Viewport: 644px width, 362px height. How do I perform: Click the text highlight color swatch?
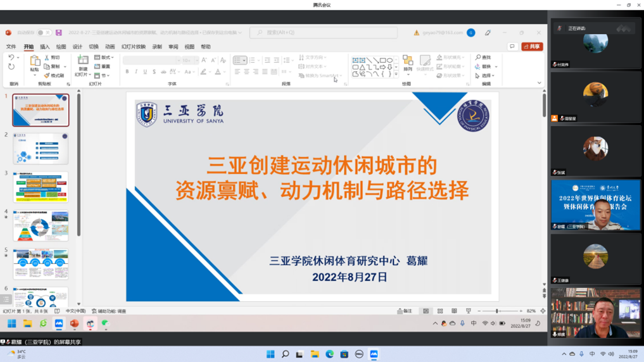(203, 72)
